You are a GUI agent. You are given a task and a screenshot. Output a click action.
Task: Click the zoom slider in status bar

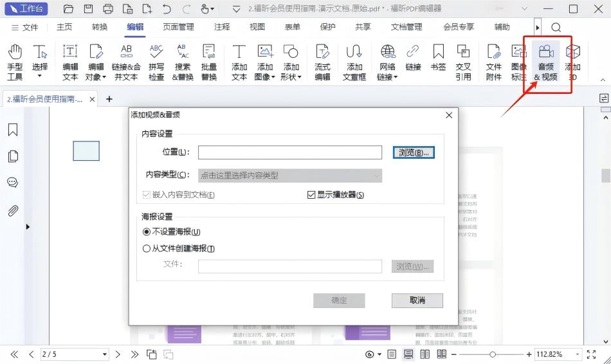point(493,354)
